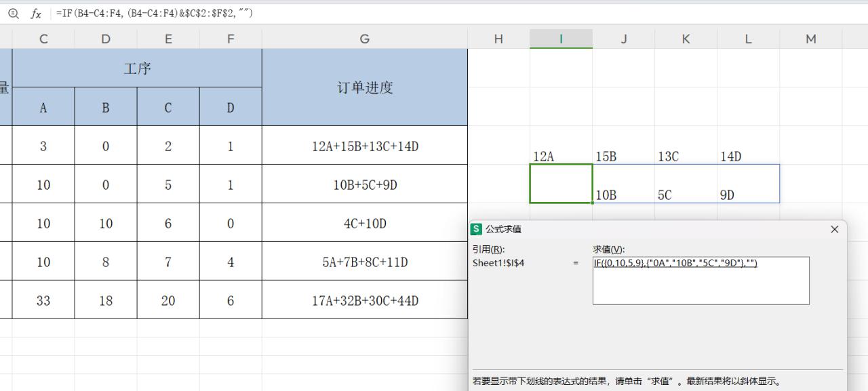Select the result cell showing 14D
Screen dimensions: 868x391
click(749, 146)
